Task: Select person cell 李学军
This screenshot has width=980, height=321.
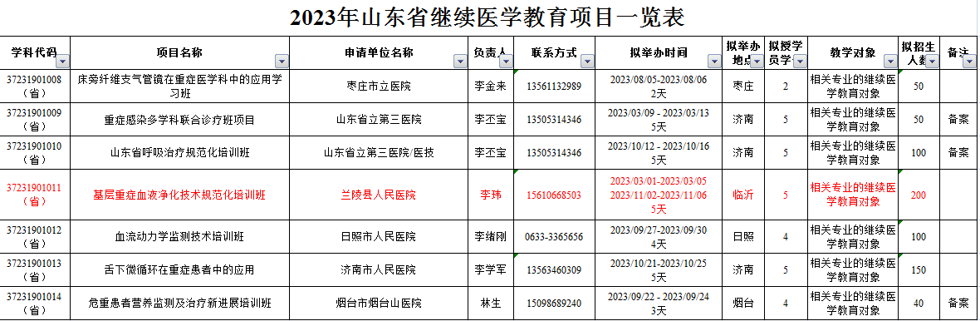Action: [492, 269]
